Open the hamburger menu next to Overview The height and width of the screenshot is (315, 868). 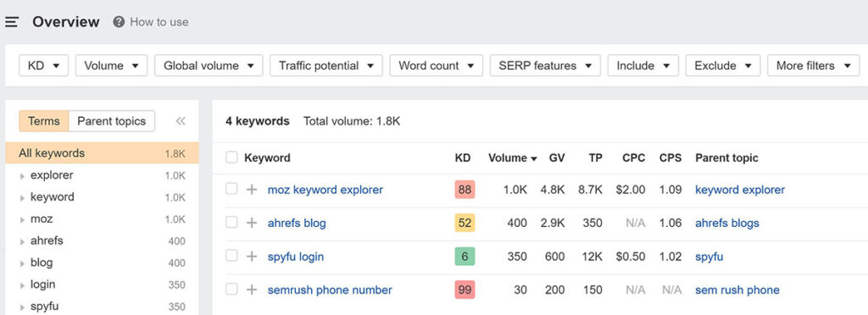click(12, 22)
